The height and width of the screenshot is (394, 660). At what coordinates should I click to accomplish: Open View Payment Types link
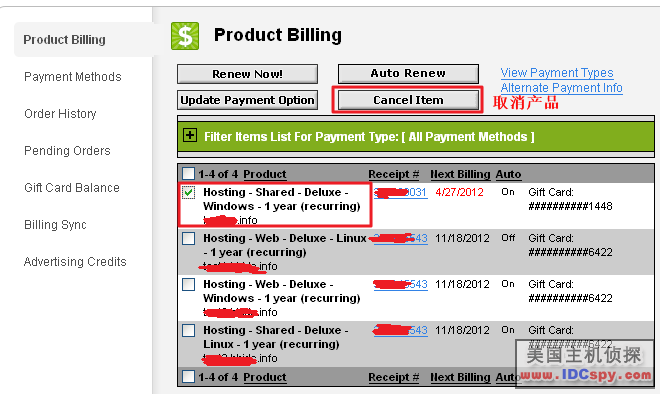click(557, 73)
